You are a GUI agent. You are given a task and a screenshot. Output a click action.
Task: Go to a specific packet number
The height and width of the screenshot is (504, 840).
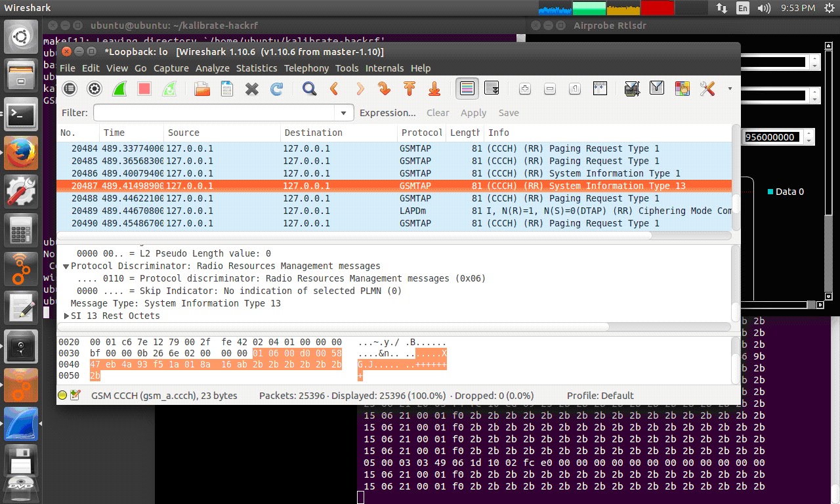coord(385,89)
